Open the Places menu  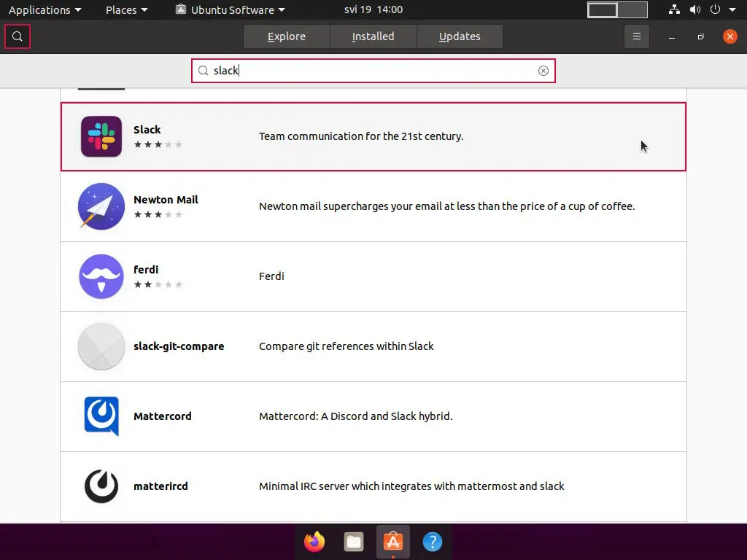127,10
